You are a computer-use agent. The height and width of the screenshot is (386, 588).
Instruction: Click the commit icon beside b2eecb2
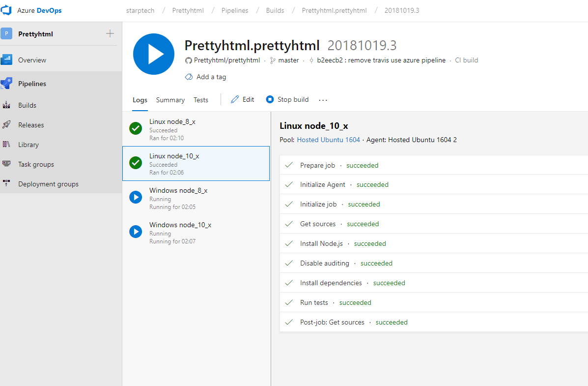[x=311, y=60]
